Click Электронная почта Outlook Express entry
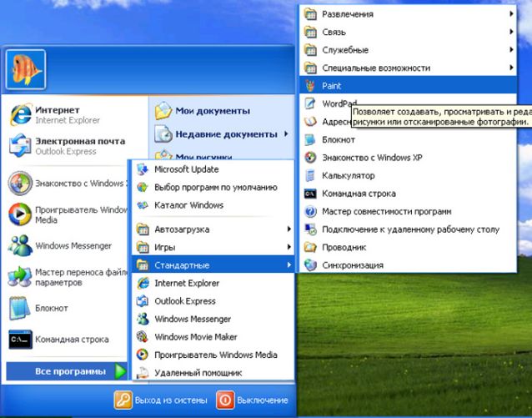532x418 pixels. [68, 146]
